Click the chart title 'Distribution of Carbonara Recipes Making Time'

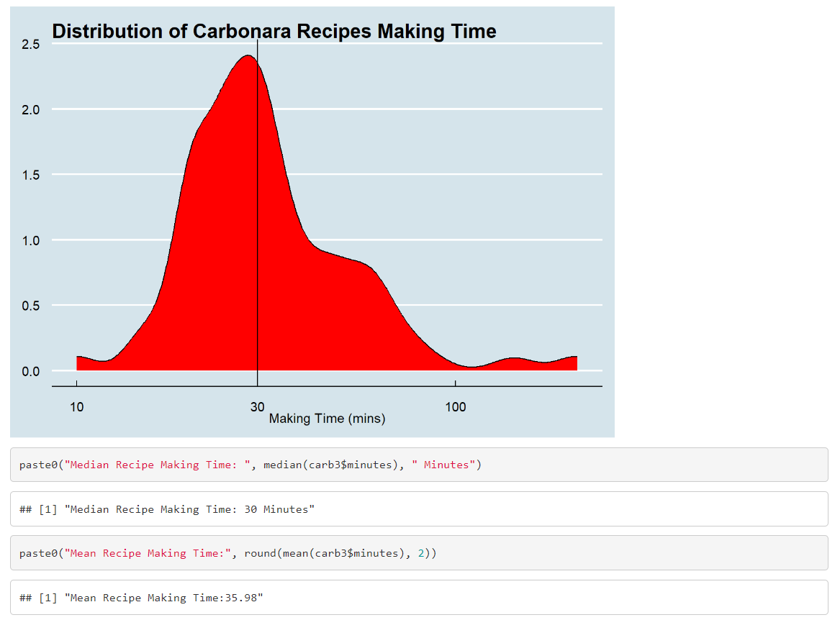pyautogui.click(x=274, y=32)
